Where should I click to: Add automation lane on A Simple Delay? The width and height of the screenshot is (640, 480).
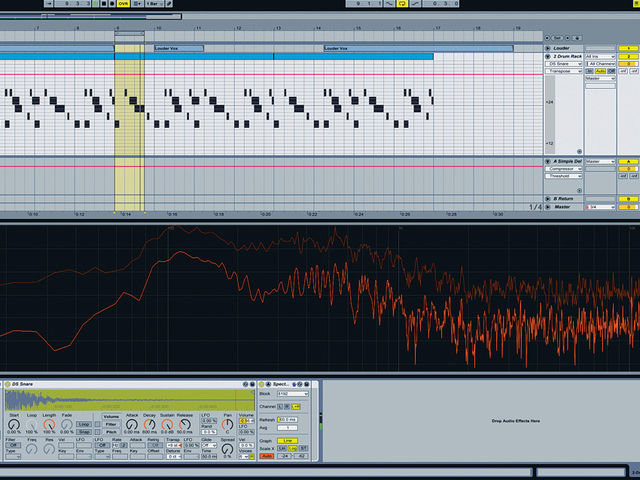pos(579,191)
